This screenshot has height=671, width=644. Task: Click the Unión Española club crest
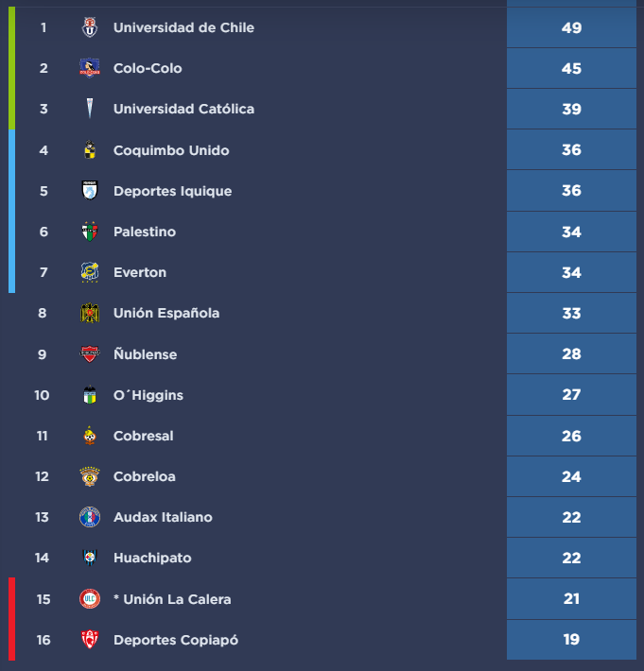90,313
